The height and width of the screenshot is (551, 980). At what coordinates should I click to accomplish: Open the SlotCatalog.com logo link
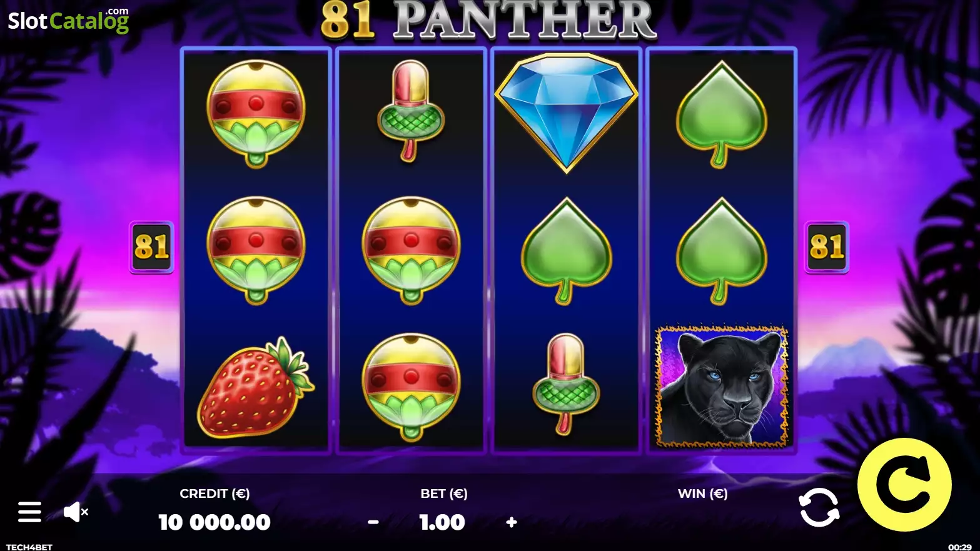68,20
